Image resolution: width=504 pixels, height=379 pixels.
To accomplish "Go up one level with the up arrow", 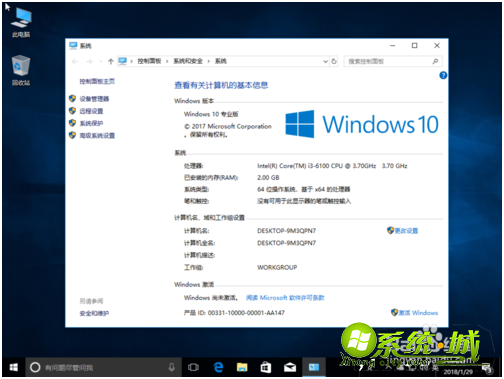I will point(111,61).
